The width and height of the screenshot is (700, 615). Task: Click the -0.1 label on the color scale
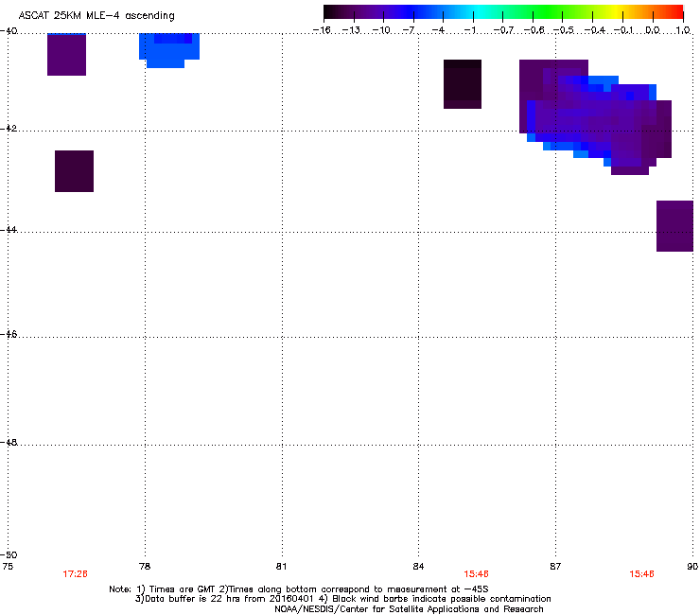(x=623, y=30)
